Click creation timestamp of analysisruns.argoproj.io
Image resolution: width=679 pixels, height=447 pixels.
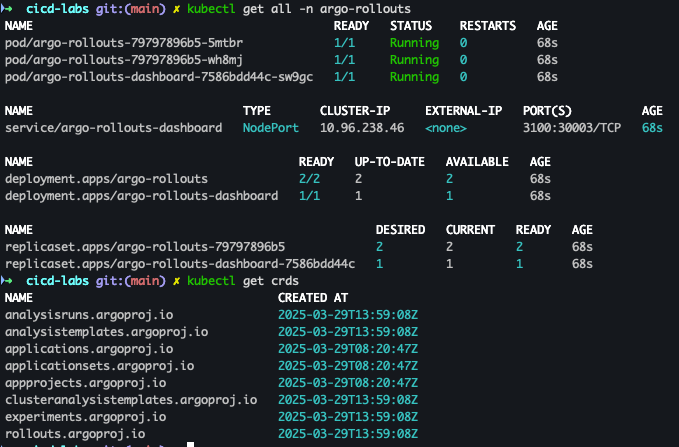[x=348, y=315]
